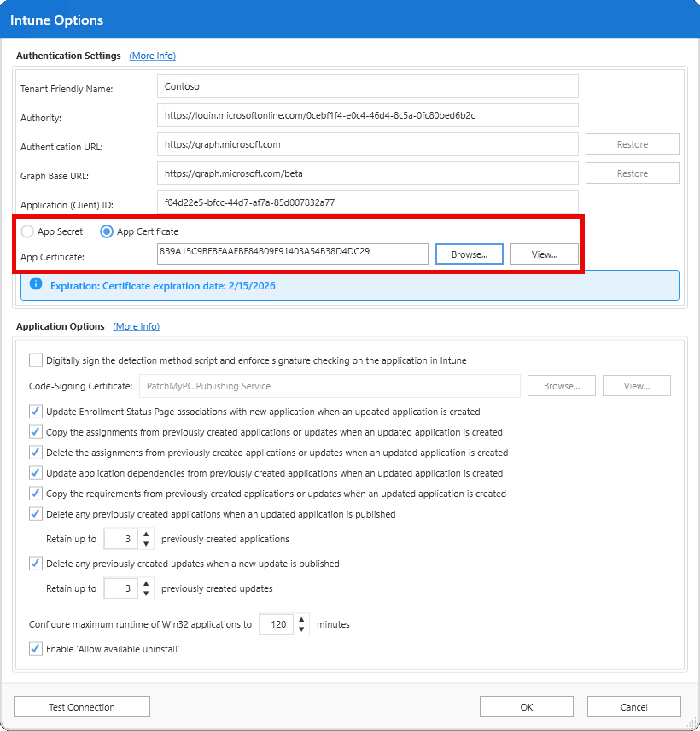Select the App Secret radio button

(x=26, y=231)
